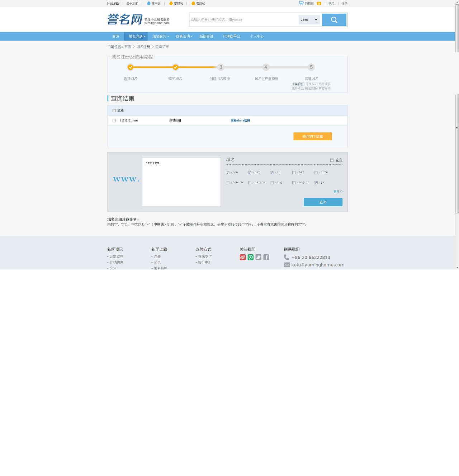Viewport: 459px width, 476px height.
Task: Open 银行电汇 footer link
Action: click(x=205, y=263)
